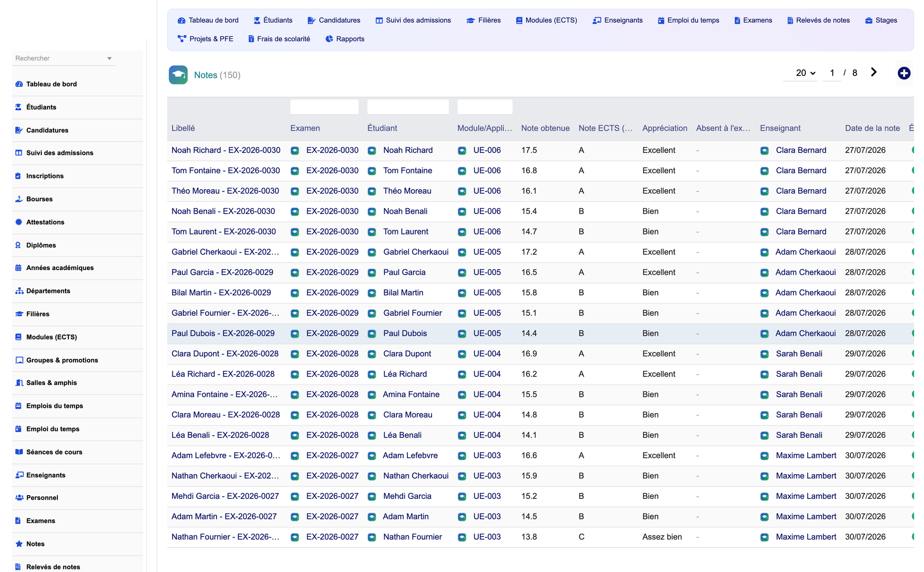Image resolution: width=924 pixels, height=572 pixels.
Task: Click the Notes graduation cap logo
Action: [x=178, y=75]
